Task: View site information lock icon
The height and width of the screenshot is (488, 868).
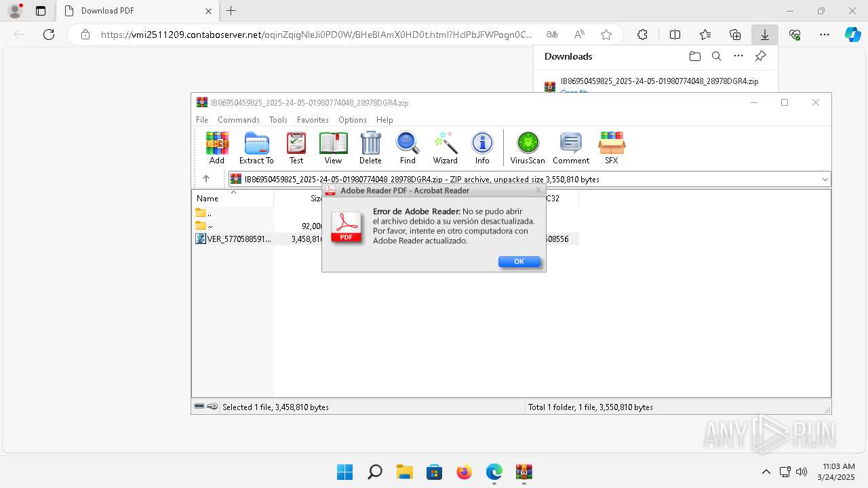Action: click(85, 35)
